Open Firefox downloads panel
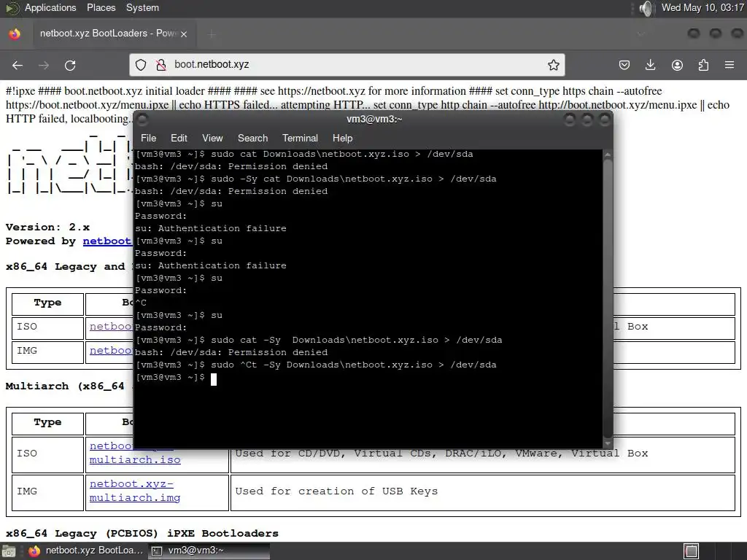 (650, 65)
